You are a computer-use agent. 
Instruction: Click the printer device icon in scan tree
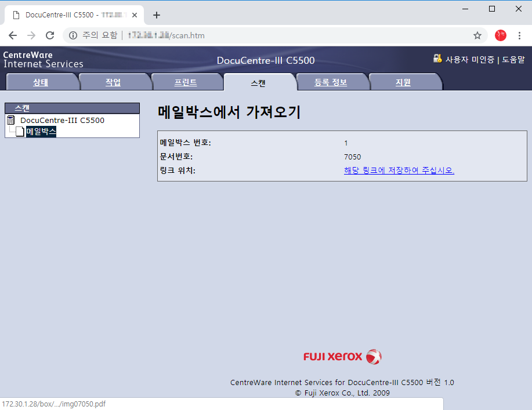coord(11,120)
